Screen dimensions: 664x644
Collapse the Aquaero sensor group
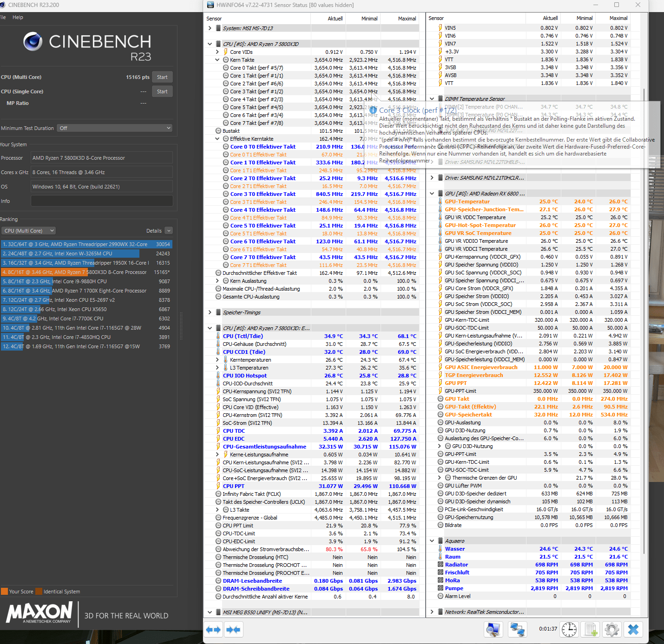(x=432, y=541)
